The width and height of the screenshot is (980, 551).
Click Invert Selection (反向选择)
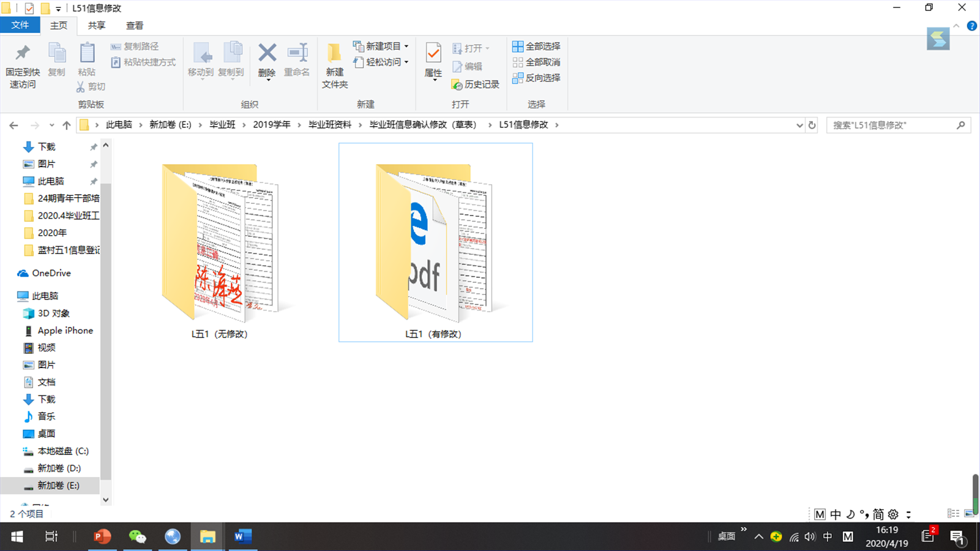coord(536,78)
